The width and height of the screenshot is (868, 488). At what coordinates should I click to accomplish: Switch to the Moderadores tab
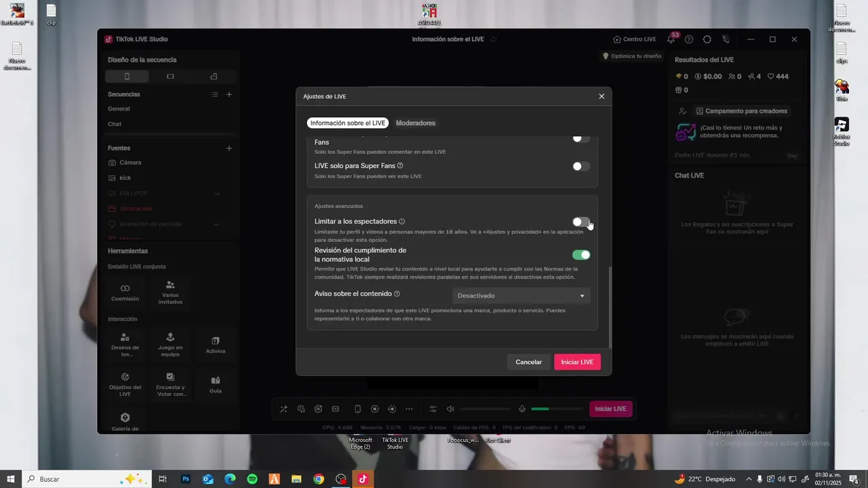coord(416,123)
